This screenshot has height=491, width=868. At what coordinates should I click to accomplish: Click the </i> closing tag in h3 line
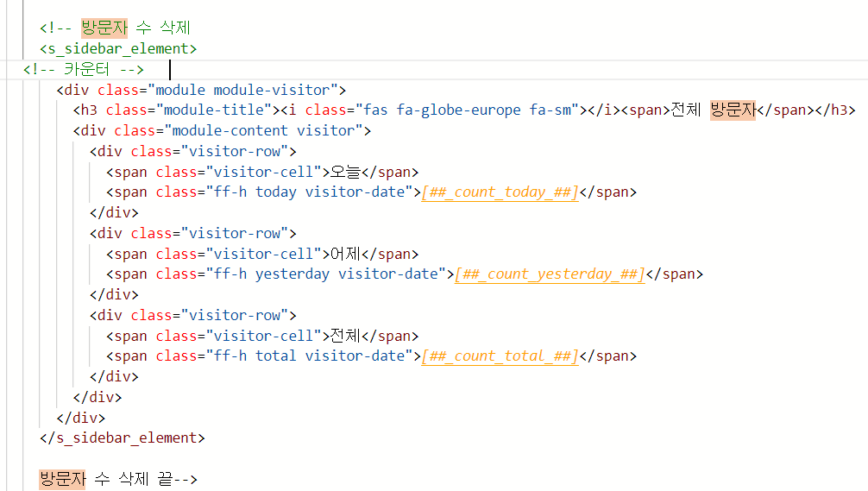[605, 110]
